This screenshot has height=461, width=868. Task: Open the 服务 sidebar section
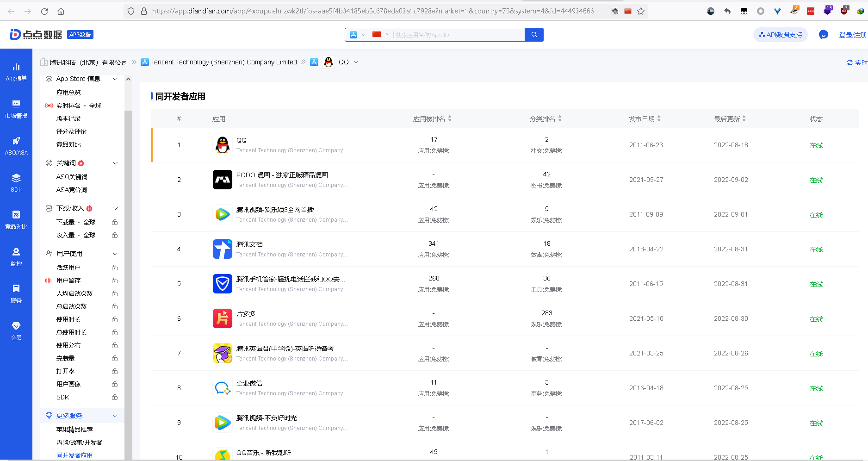(16, 294)
